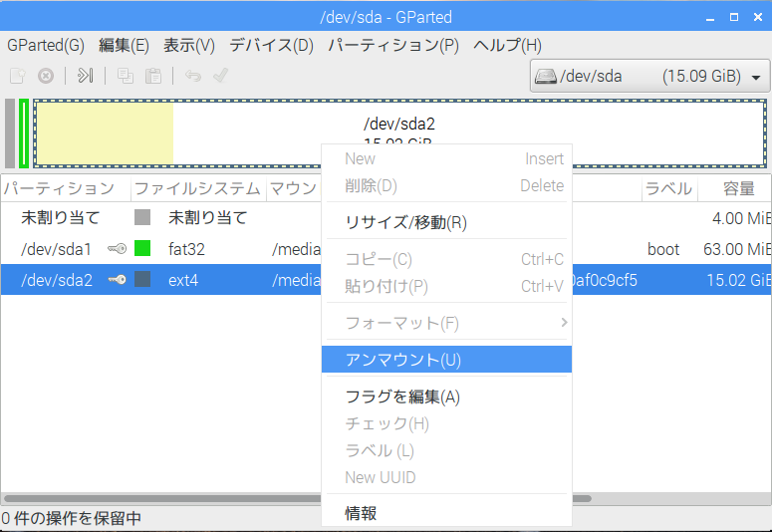Click the 4.00 MiB size value
This screenshot has height=532, width=772.
coord(741,218)
